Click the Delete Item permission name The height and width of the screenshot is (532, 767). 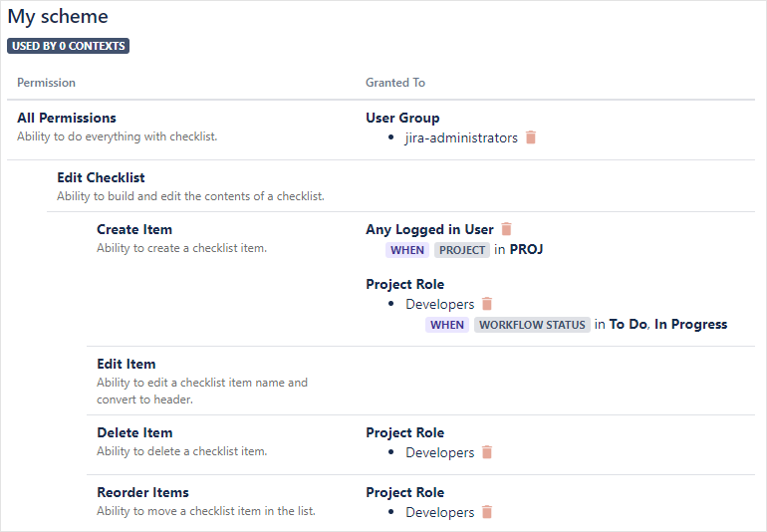coord(134,432)
